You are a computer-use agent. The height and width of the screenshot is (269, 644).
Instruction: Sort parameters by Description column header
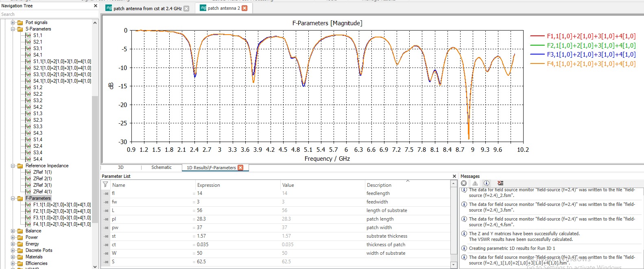click(379, 185)
